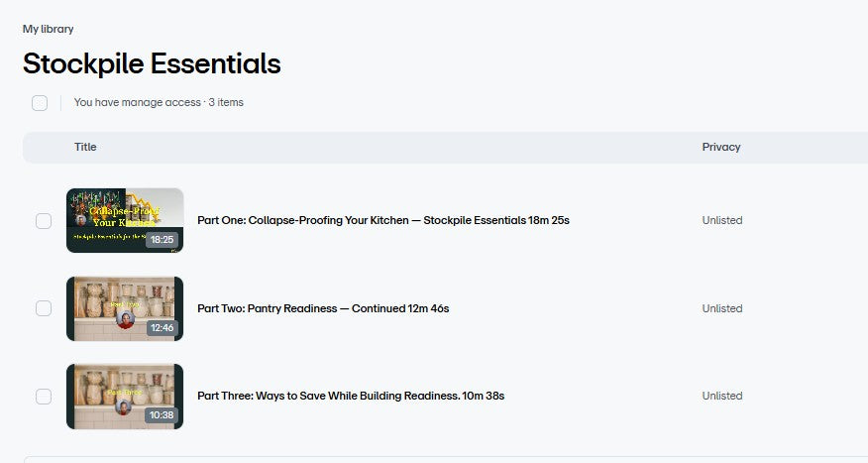Screen dimensions: 868x463
Task: Open Part One: Collapse-Proofing Your Kitchen title
Action: coord(382,220)
